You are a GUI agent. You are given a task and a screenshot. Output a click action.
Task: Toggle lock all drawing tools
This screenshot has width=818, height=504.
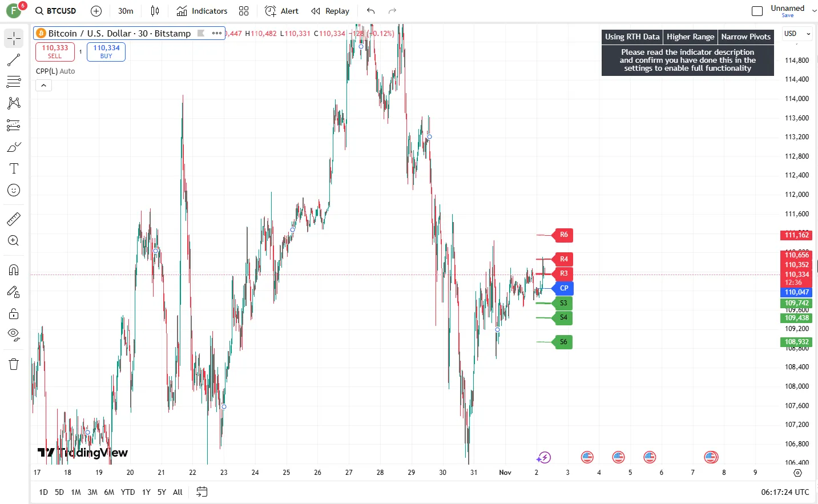click(14, 313)
